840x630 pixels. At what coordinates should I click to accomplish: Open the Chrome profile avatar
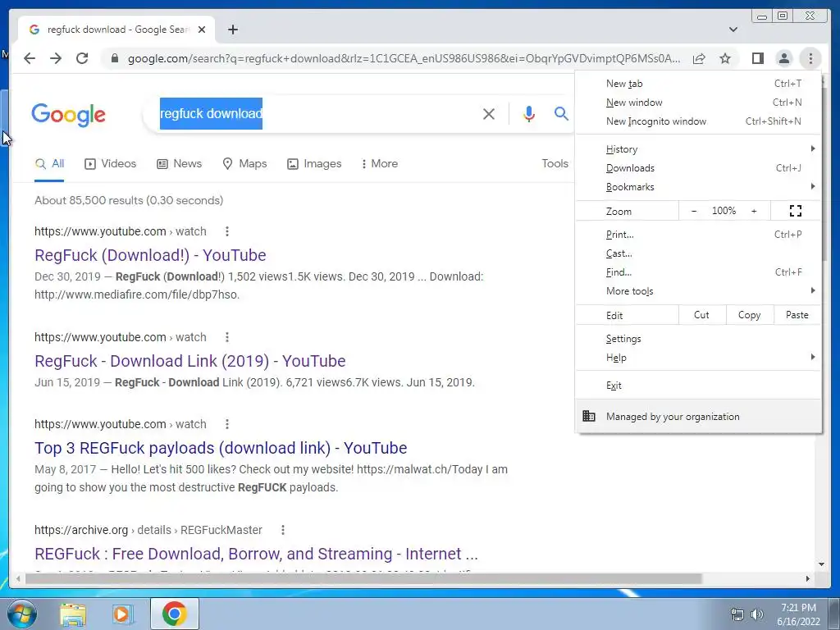tap(783, 58)
